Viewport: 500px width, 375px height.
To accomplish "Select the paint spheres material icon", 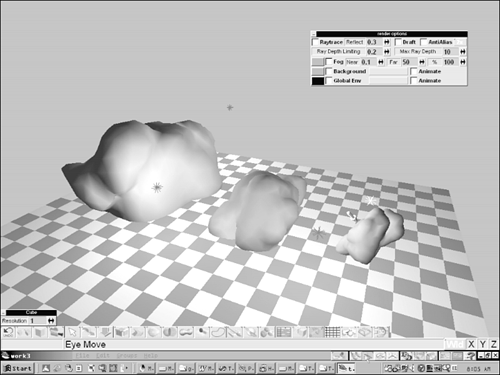I will pos(267,332).
